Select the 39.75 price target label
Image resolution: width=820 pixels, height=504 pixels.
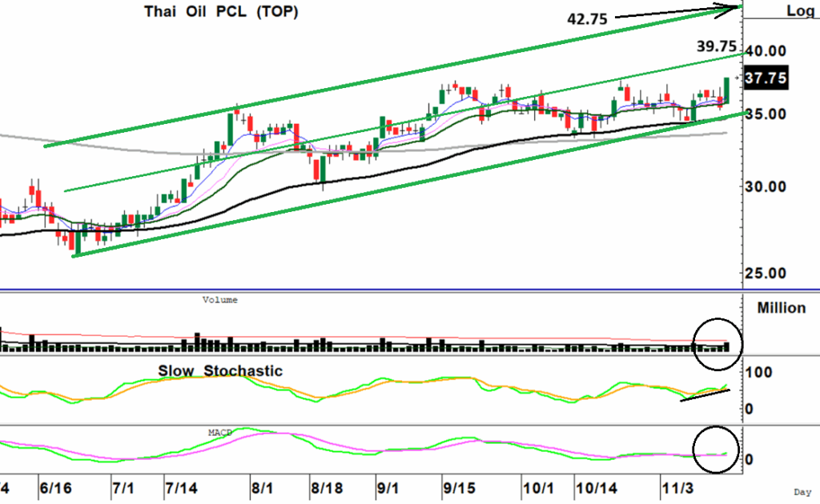click(716, 48)
